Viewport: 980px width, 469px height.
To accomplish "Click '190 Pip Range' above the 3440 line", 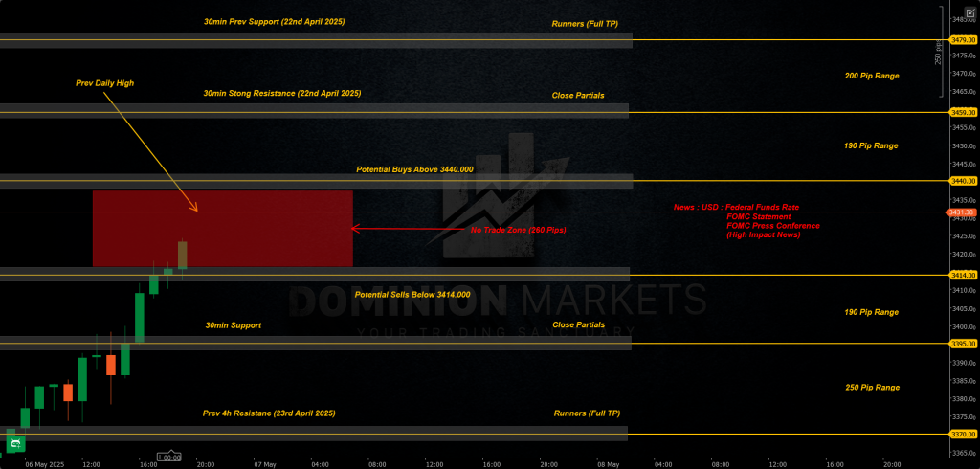I will (871, 145).
